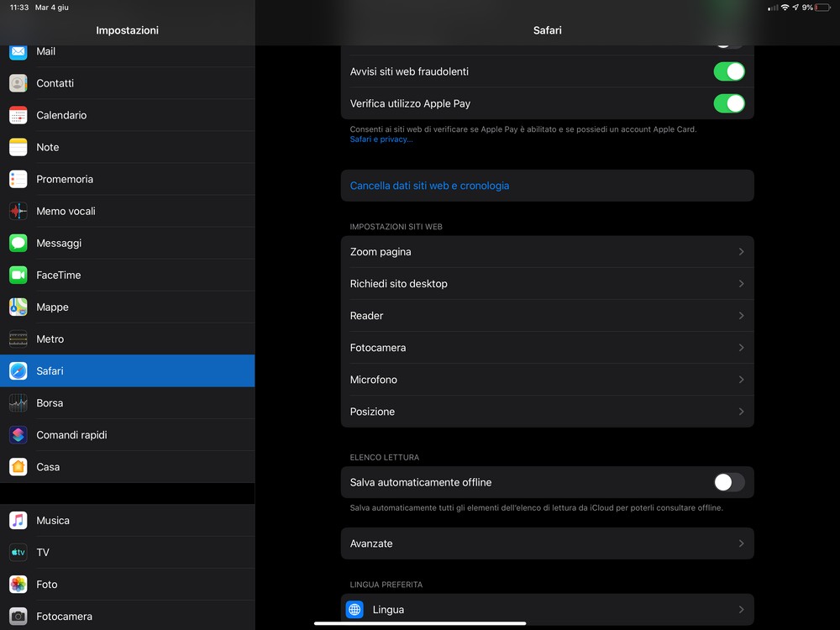The image size is (840, 630).
Task: Select Borsa in settings list
Action: (x=128, y=403)
